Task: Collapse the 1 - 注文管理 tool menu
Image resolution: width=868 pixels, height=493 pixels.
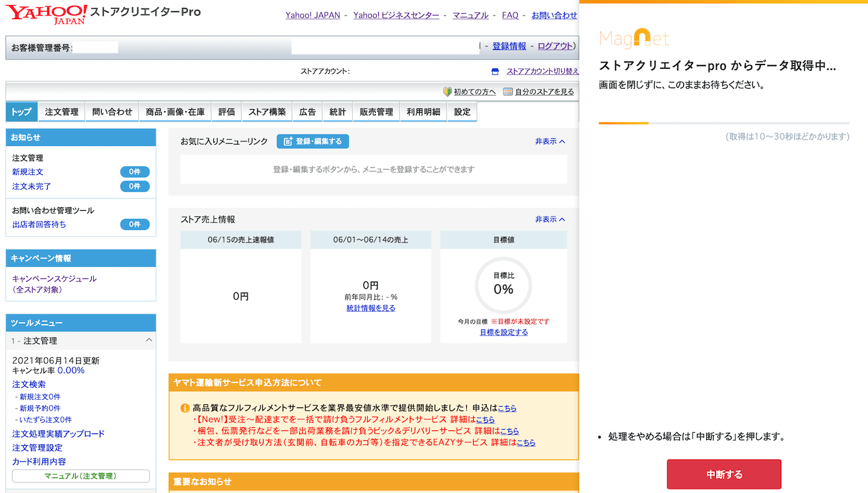Action: pyautogui.click(x=149, y=340)
